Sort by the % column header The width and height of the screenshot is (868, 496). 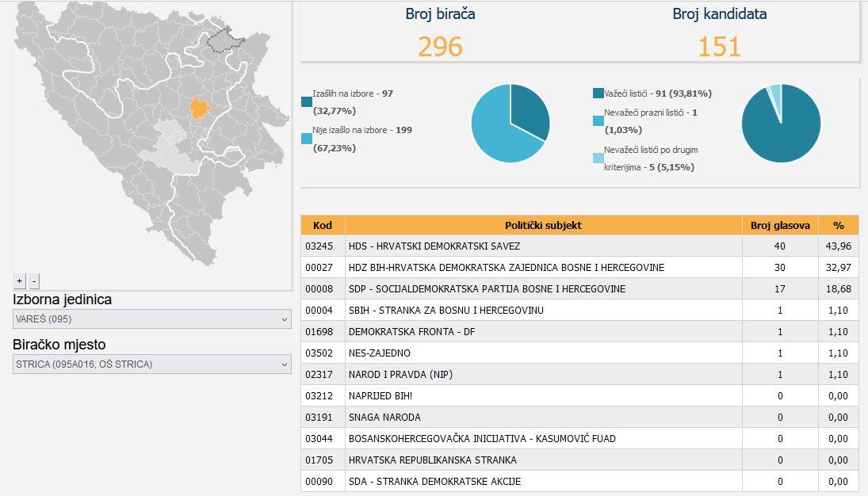click(839, 225)
